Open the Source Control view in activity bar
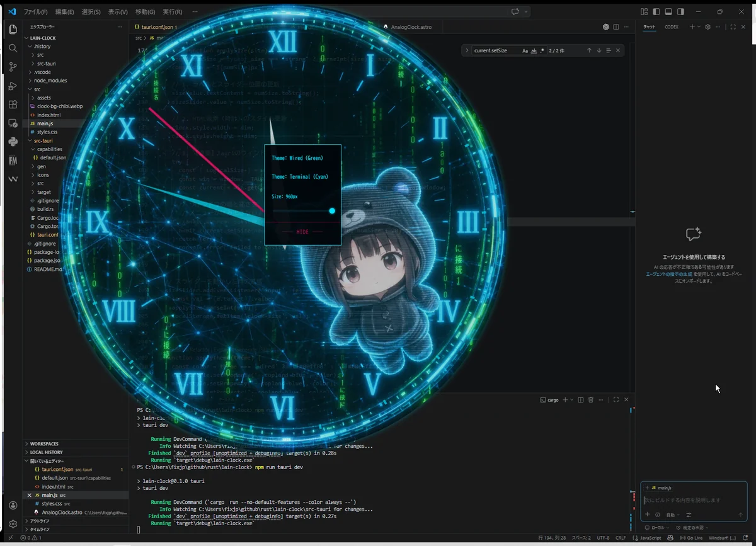Screen dimensions: 756x546 click(13, 67)
